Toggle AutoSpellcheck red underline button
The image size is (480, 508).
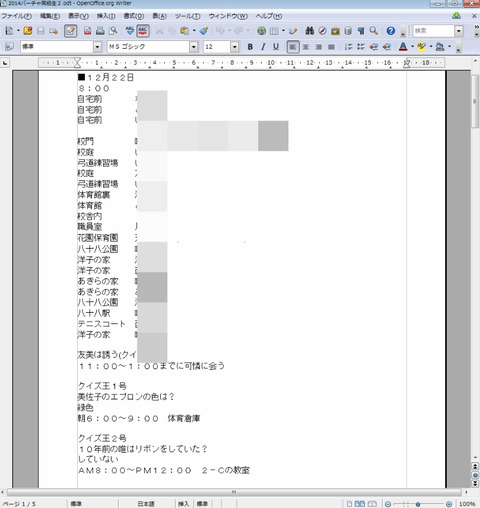point(143,31)
